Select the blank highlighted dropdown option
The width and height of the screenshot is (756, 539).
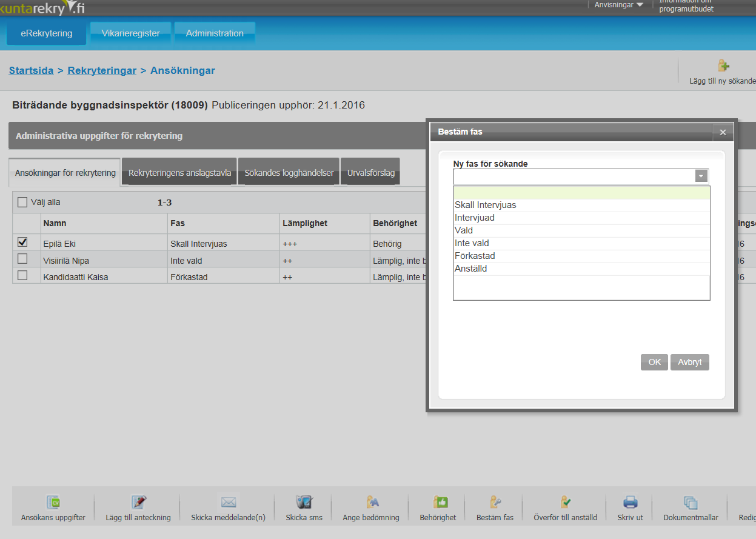581,193
